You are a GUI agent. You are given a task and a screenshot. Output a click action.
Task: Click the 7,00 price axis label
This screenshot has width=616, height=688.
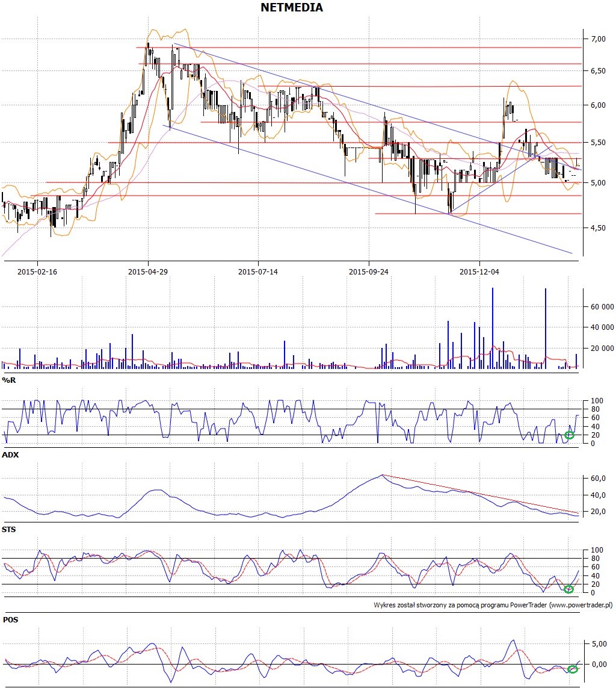tap(598, 39)
